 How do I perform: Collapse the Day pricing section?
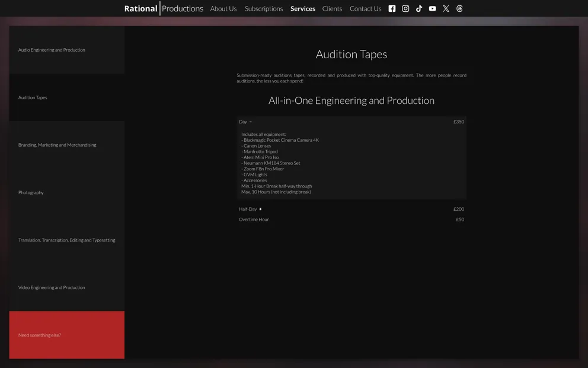click(x=250, y=122)
